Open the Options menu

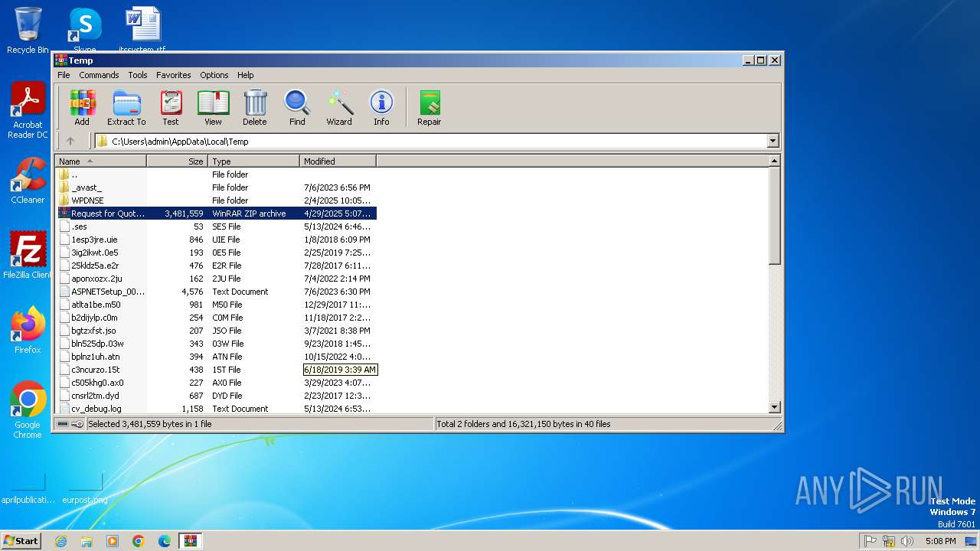pyautogui.click(x=214, y=75)
